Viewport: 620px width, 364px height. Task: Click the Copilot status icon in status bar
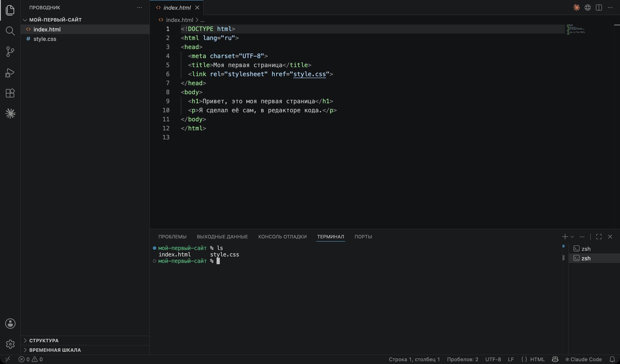click(555, 359)
